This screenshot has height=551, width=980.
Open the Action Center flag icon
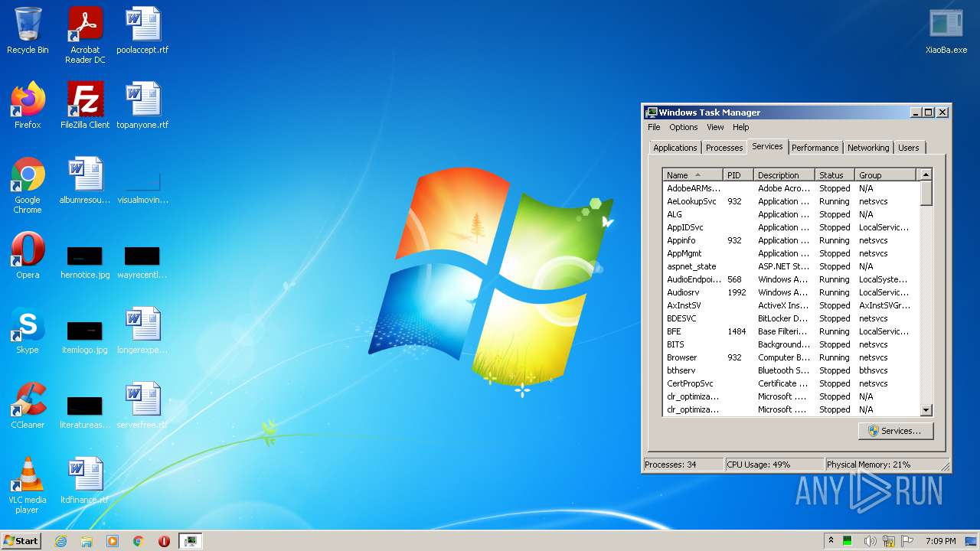(907, 541)
